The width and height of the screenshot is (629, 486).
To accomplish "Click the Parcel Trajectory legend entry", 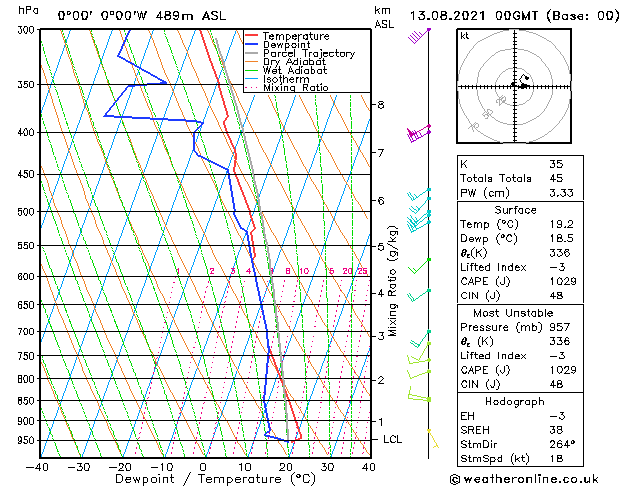I will point(309,53).
